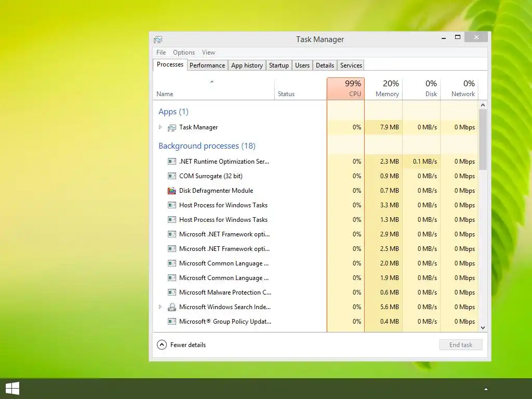Click the 7.9 MB memory value
The height and width of the screenshot is (399, 532).
click(390, 127)
